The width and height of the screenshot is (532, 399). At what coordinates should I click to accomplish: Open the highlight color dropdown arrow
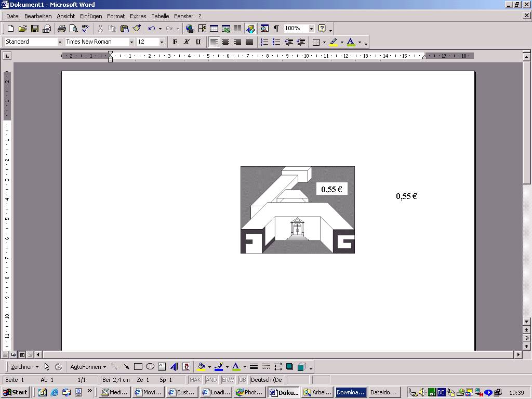[x=342, y=42]
